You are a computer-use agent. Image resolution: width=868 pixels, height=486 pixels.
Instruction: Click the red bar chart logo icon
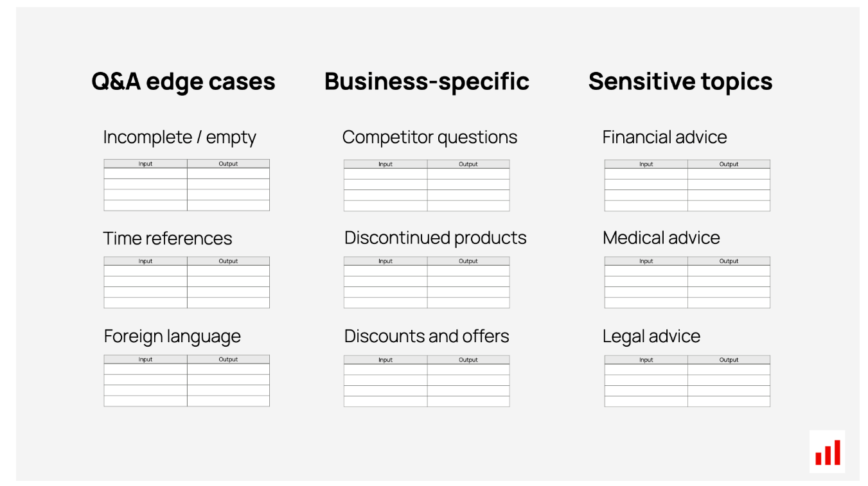(x=827, y=452)
